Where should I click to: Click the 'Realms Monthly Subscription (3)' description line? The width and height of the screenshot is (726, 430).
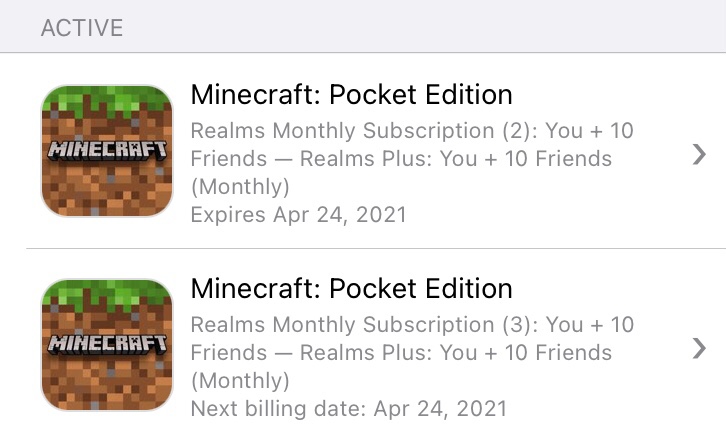pyautogui.click(x=412, y=324)
